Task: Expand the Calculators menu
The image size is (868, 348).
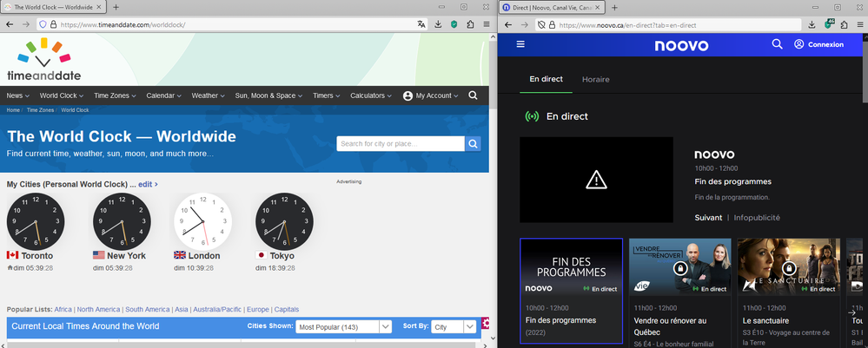Action: 371,95
